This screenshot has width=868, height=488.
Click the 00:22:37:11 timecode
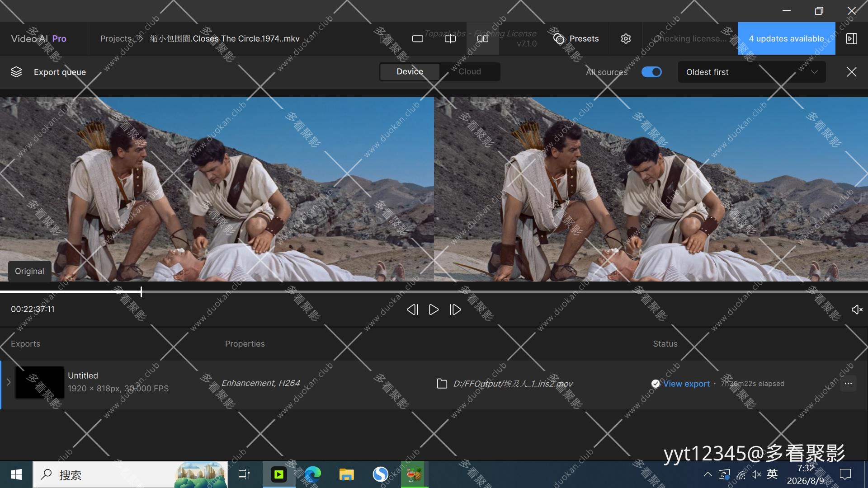pos(33,310)
